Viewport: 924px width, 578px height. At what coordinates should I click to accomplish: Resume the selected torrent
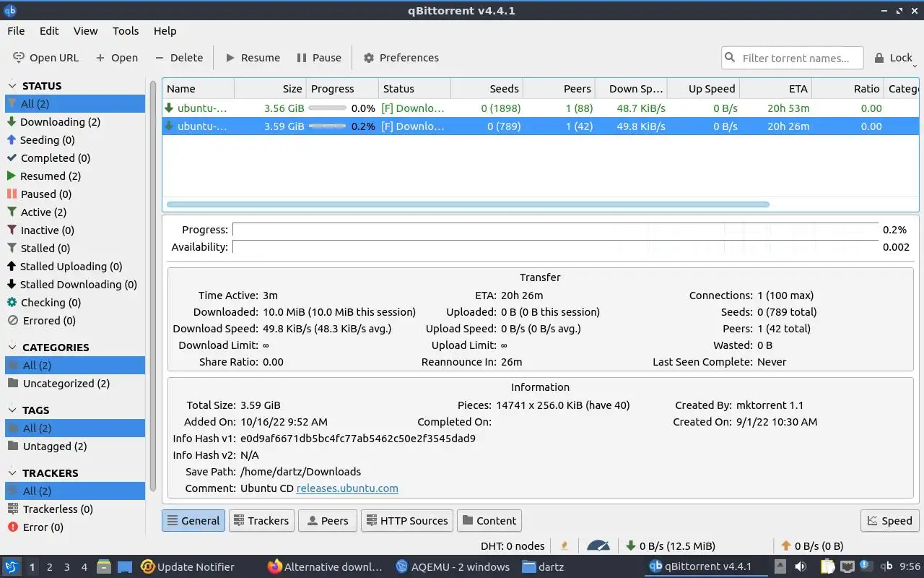tap(253, 58)
